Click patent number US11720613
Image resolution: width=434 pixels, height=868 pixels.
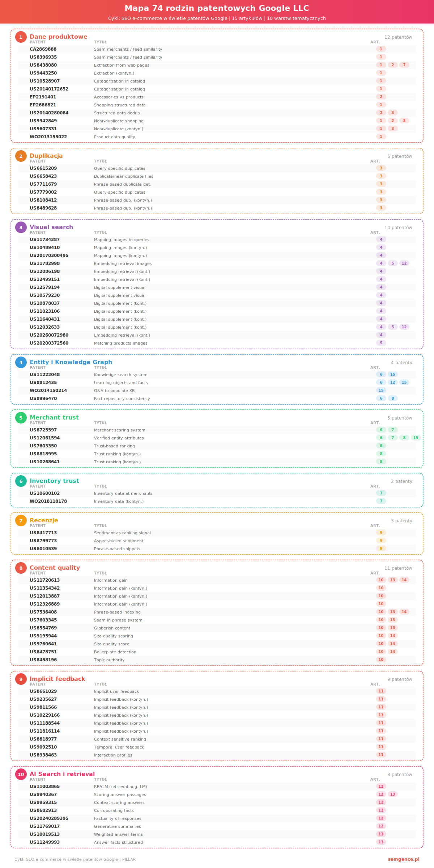tap(44, 580)
